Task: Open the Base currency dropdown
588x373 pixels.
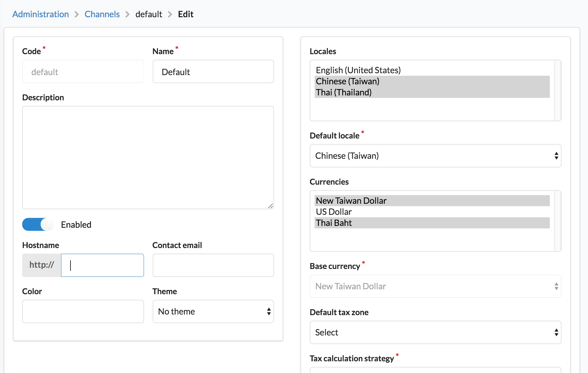Action: (435, 286)
